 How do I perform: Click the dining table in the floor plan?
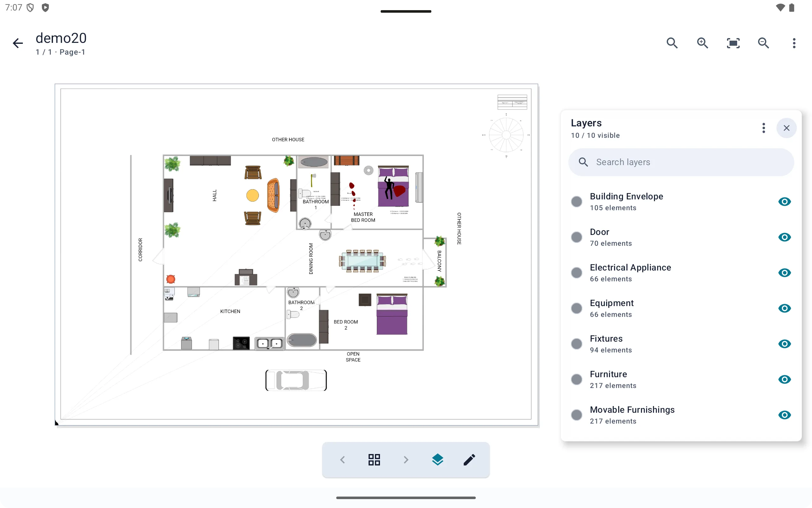pos(362,261)
